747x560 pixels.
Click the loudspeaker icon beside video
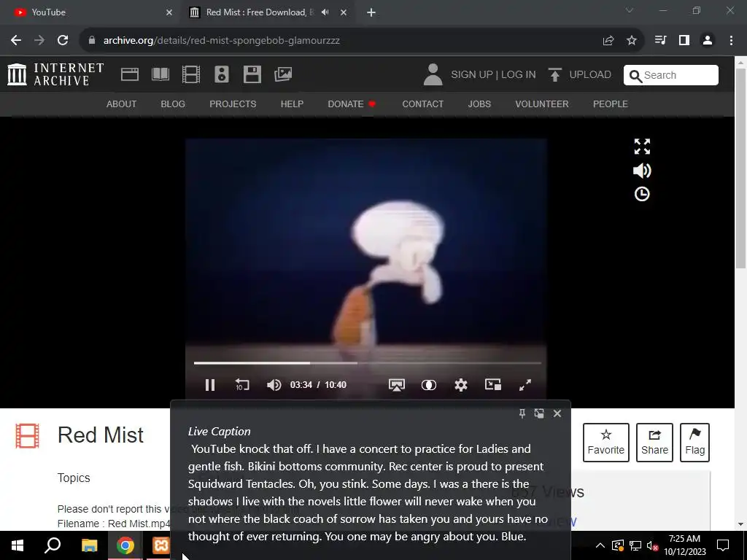click(x=642, y=171)
